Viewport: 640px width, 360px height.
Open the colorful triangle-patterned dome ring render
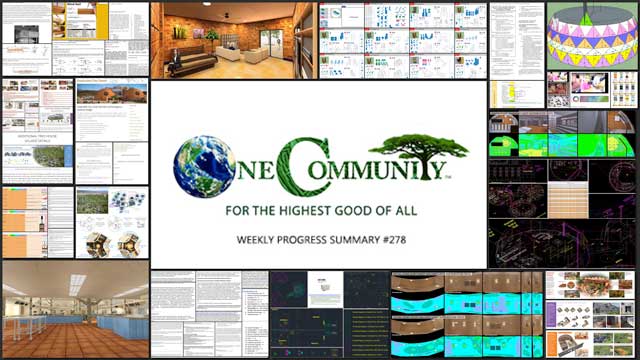pyautogui.click(x=592, y=36)
